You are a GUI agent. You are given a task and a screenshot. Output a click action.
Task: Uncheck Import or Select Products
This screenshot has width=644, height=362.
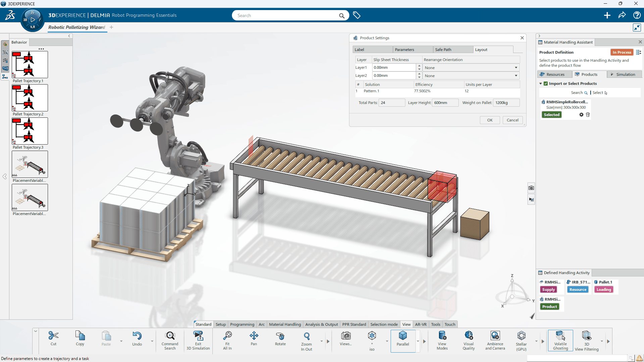(x=546, y=83)
